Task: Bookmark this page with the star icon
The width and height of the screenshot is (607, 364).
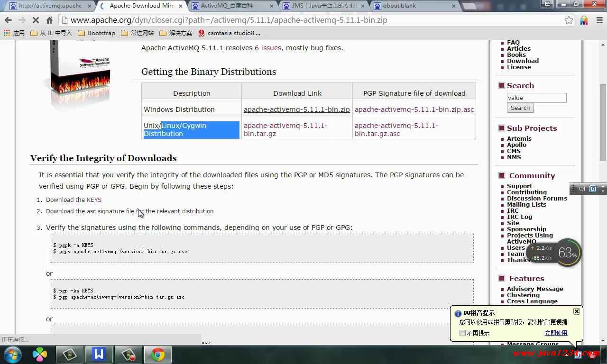Action: pyautogui.click(x=569, y=20)
